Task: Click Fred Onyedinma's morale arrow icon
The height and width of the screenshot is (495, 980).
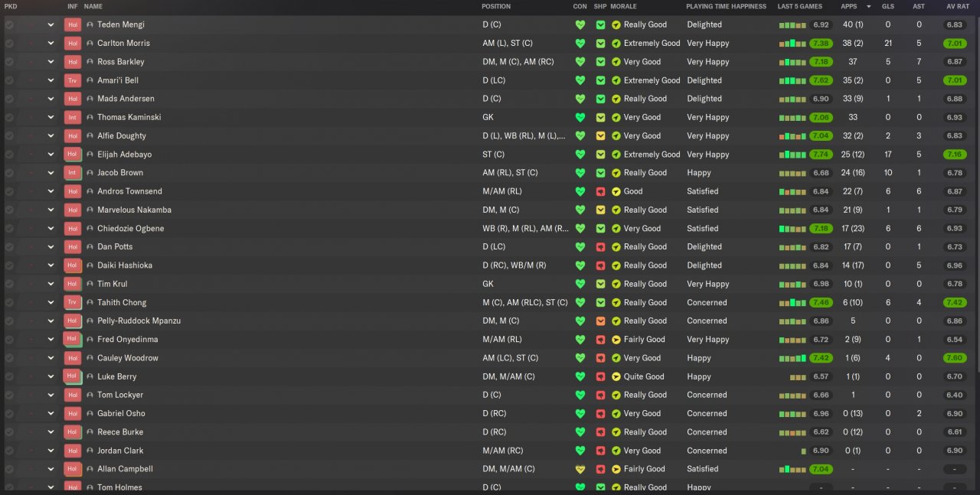Action: pos(616,340)
